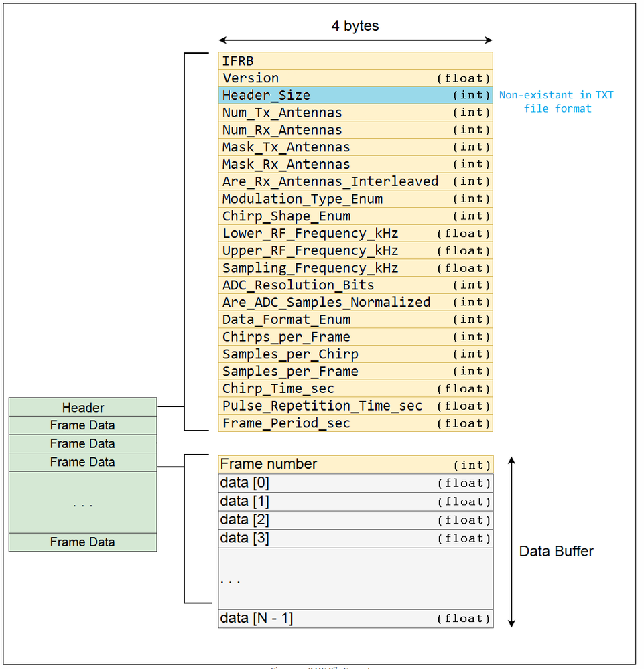
Task: Click the Version (float) field
Action: [x=355, y=78]
